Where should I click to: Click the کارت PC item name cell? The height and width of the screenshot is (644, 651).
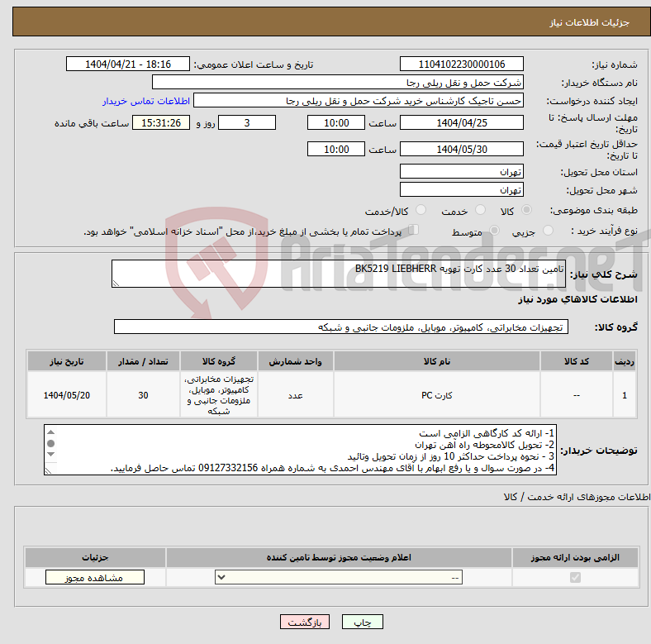[x=437, y=394]
